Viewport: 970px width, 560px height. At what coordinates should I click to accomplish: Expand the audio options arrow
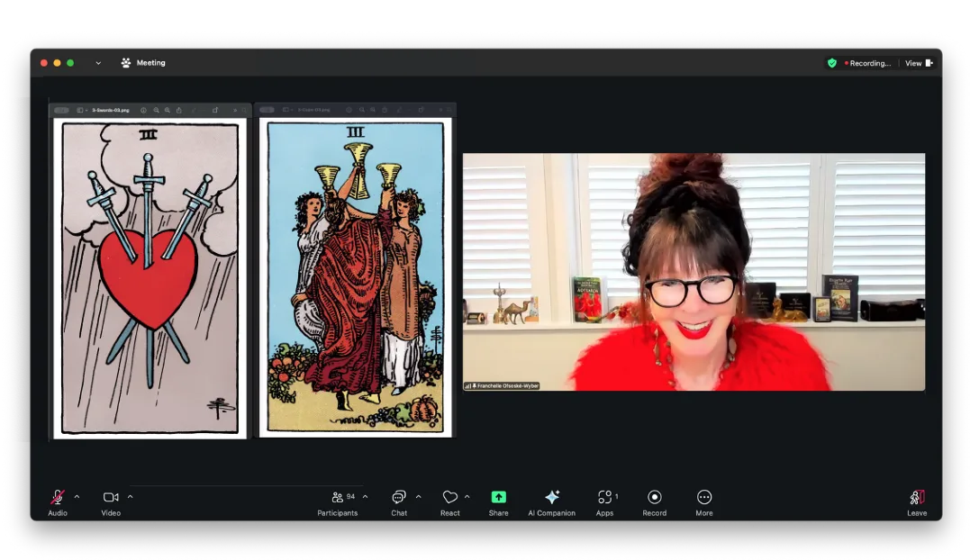pos(77,497)
